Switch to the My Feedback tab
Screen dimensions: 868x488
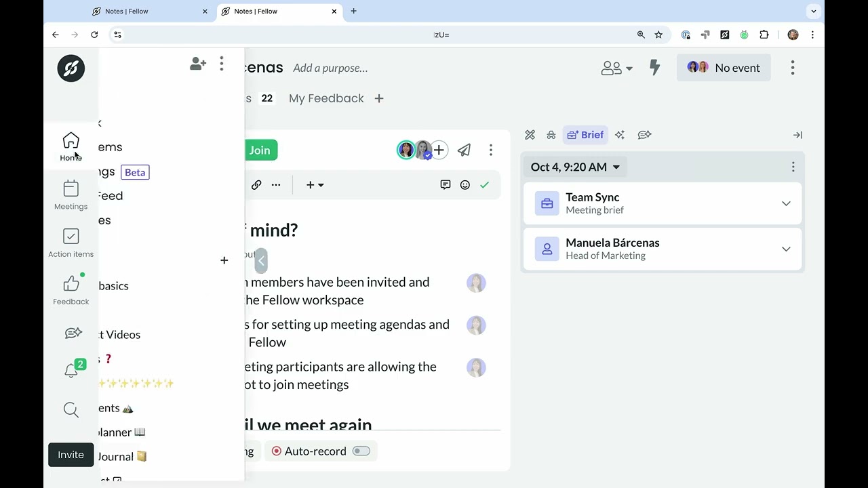pyautogui.click(x=326, y=98)
